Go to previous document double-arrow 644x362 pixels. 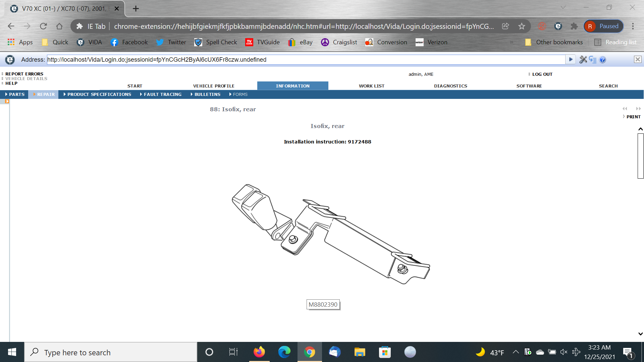pyautogui.click(x=625, y=109)
